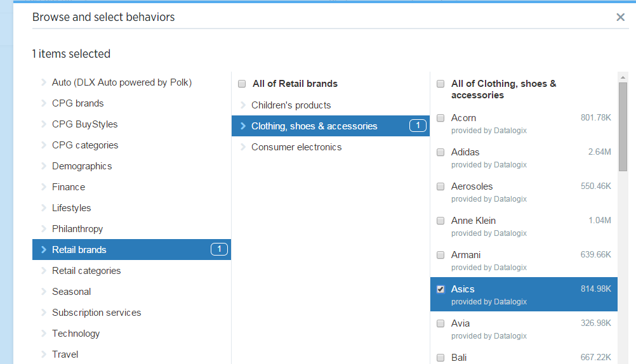This screenshot has width=636, height=364.
Task: Expand Auto (DLX Auto powered by Polk)
Action: [121, 82]
